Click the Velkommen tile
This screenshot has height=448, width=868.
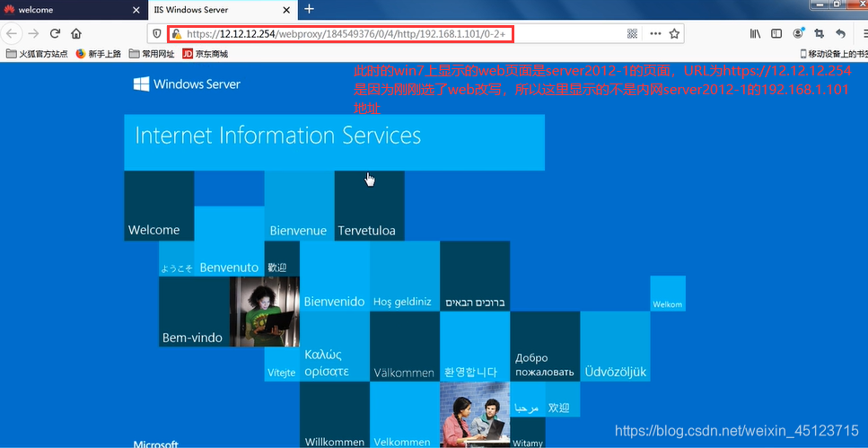coord(405,414)
